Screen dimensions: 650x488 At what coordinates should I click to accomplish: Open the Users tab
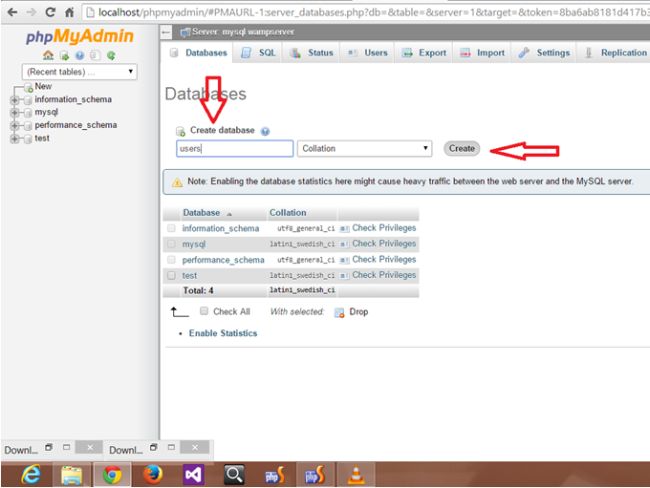tap(367, 53)
